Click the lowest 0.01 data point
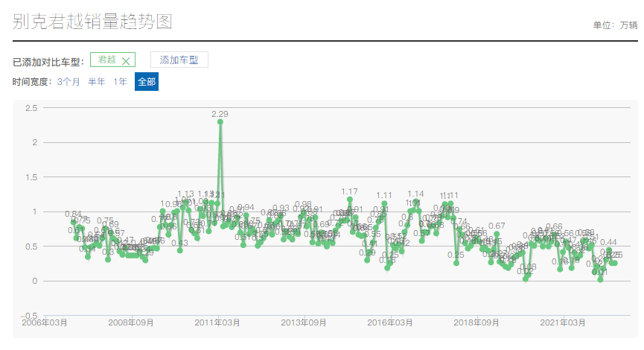The width and height of the screenshot is (644, 350). (x=600, y=279)
